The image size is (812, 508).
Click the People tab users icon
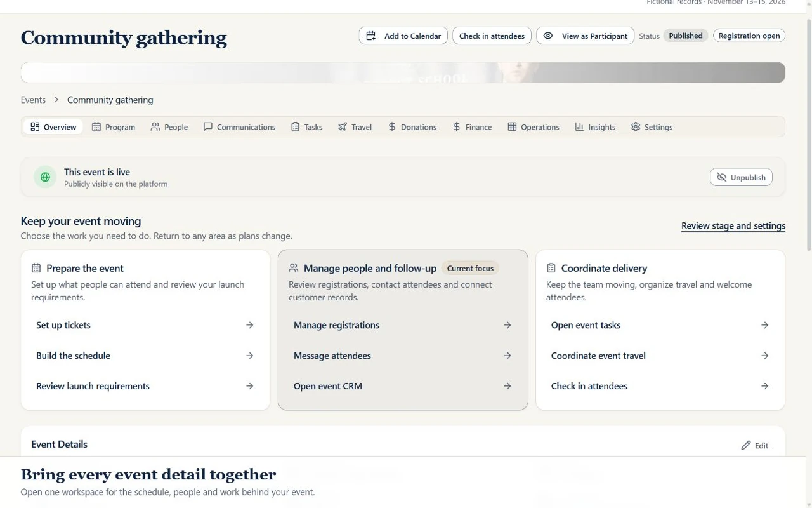click(x=155, y=126)
